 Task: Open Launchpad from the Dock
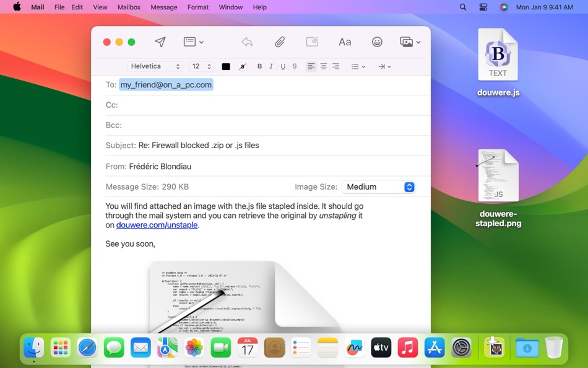coord(61,348)
